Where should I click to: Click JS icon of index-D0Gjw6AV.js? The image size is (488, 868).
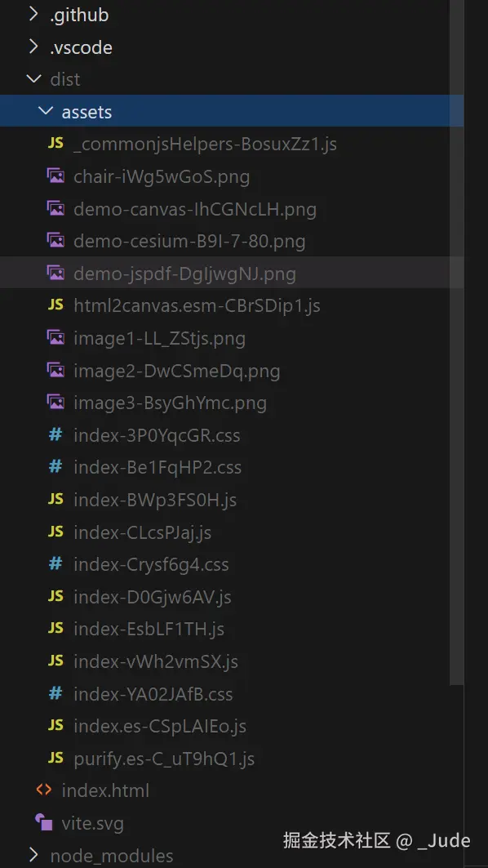[55, 596]
